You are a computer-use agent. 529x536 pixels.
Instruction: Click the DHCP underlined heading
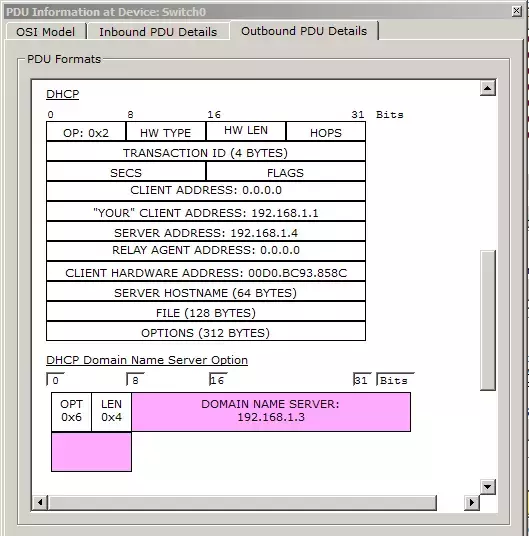(x=63, y=94)
